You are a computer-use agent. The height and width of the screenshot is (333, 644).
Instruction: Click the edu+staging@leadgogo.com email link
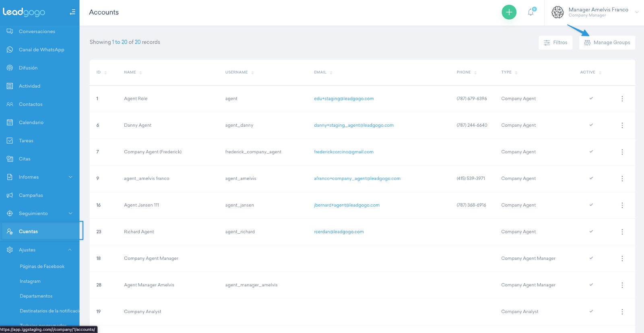coord(344,99)
